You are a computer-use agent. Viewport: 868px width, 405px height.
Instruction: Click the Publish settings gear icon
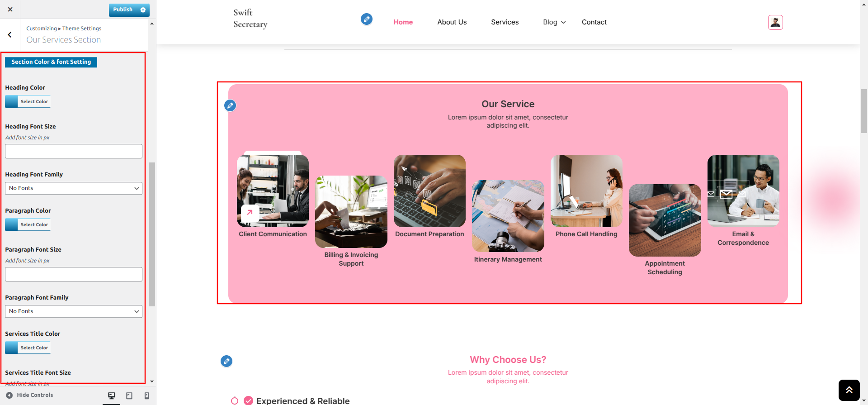pos(143,10)
